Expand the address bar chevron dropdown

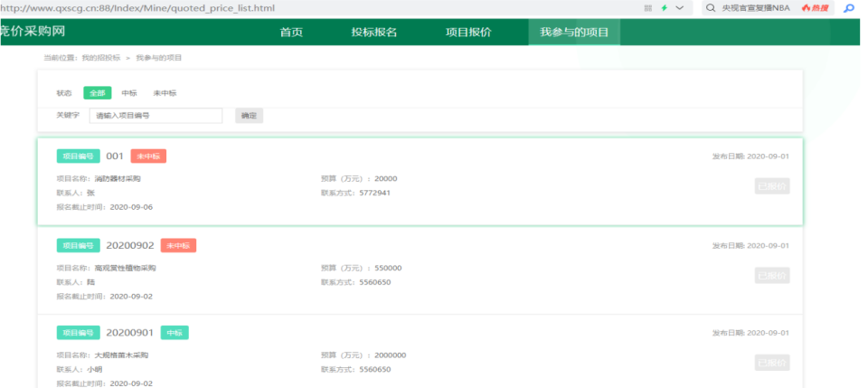(680, 8)
